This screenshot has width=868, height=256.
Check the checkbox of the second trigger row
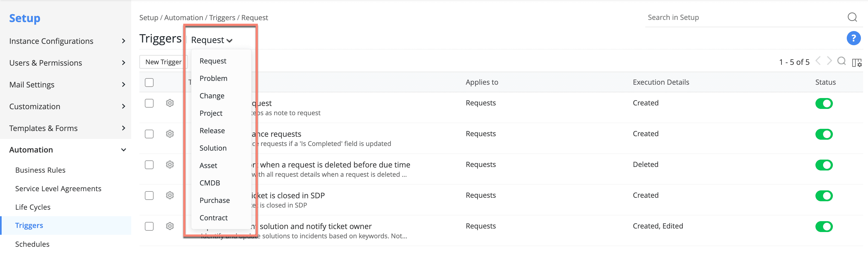(x=149, y=134)
